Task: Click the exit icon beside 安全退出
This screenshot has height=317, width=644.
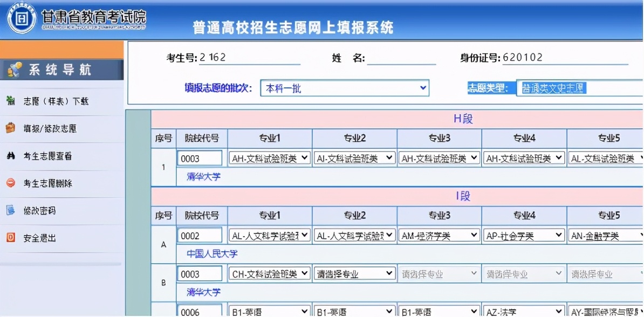Action: coord(9,237)
